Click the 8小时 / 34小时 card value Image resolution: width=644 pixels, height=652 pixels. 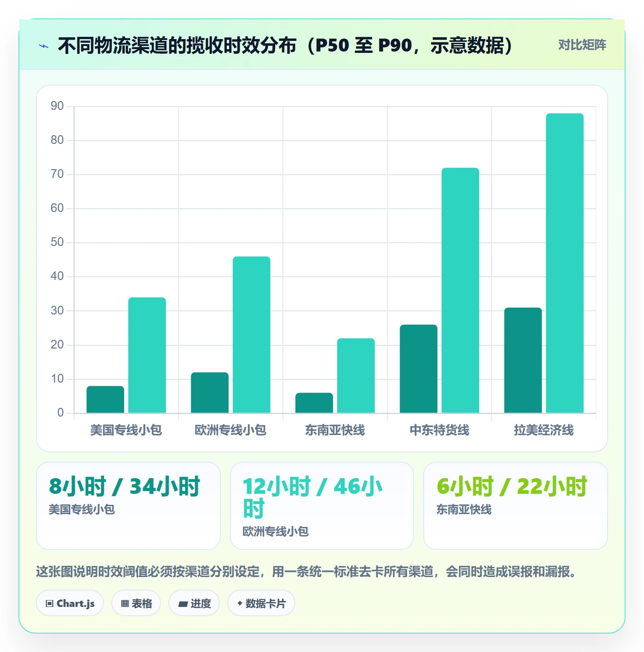tap(125, 486)
